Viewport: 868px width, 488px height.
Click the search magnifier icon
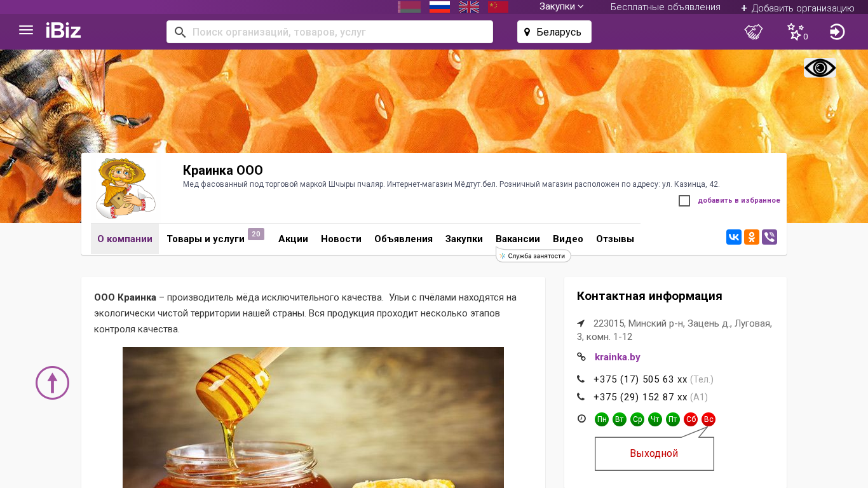(x=180, y=32)
